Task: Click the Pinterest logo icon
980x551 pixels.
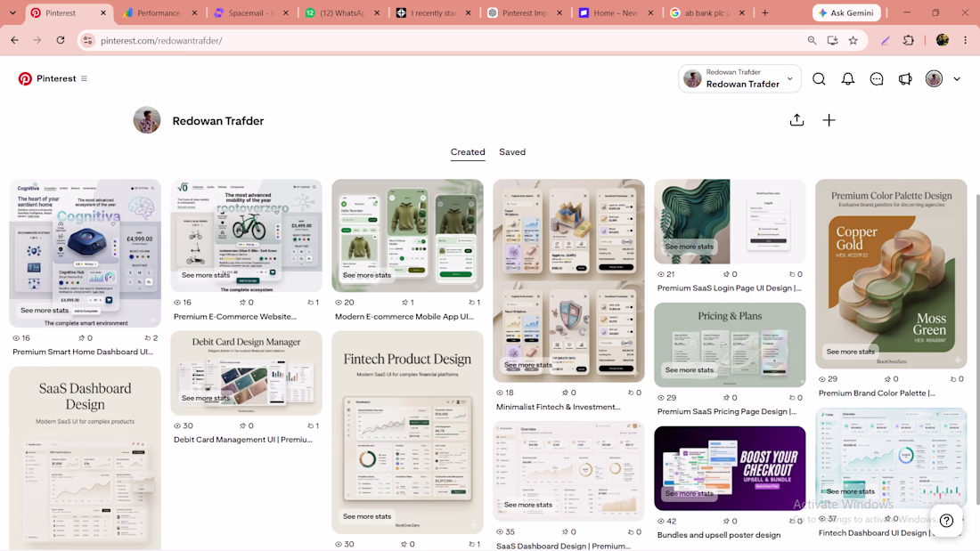Action: [25, 78]
